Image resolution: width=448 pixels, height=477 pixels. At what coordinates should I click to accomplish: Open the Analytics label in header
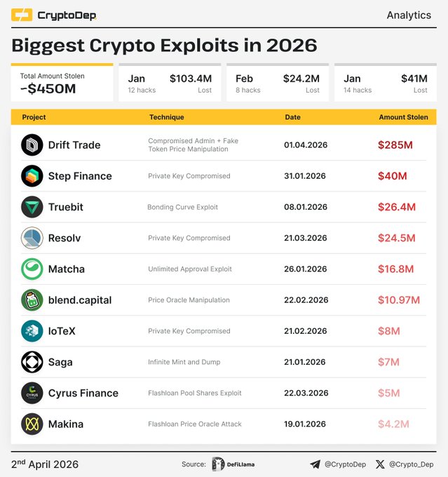(409, 15)
